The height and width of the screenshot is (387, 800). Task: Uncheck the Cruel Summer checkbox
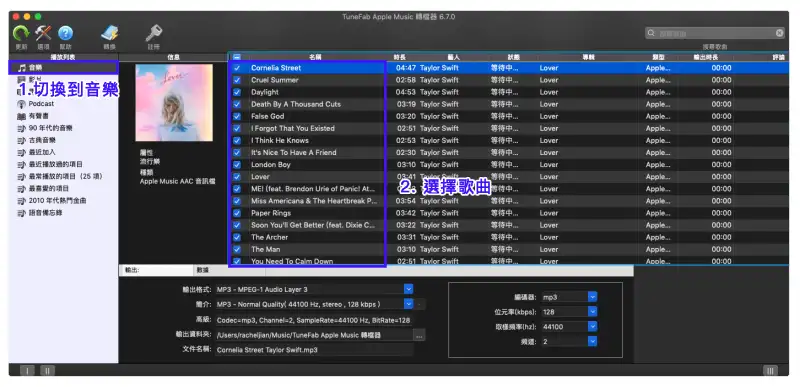(x=237, y=80)
